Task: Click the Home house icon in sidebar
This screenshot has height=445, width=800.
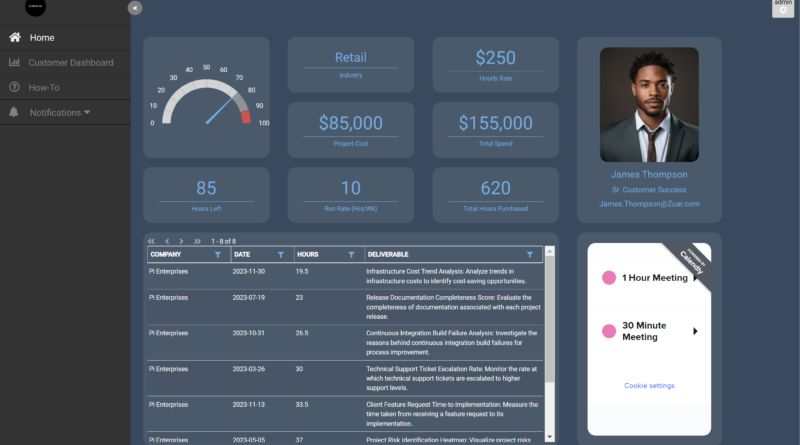Action: tap(14, 38)
